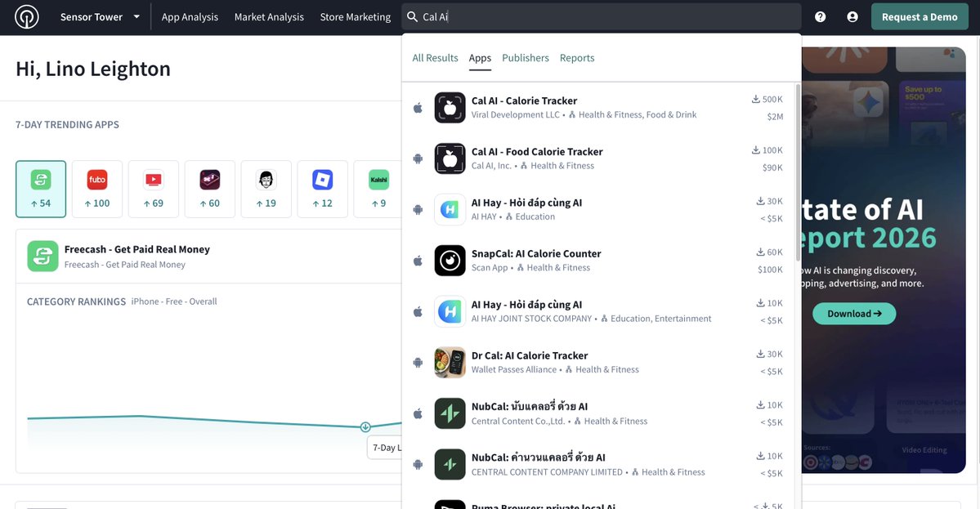Open the Store Marketing menu
The height and width of the screenshot is (509, 980).
click(x=355, y=17)
